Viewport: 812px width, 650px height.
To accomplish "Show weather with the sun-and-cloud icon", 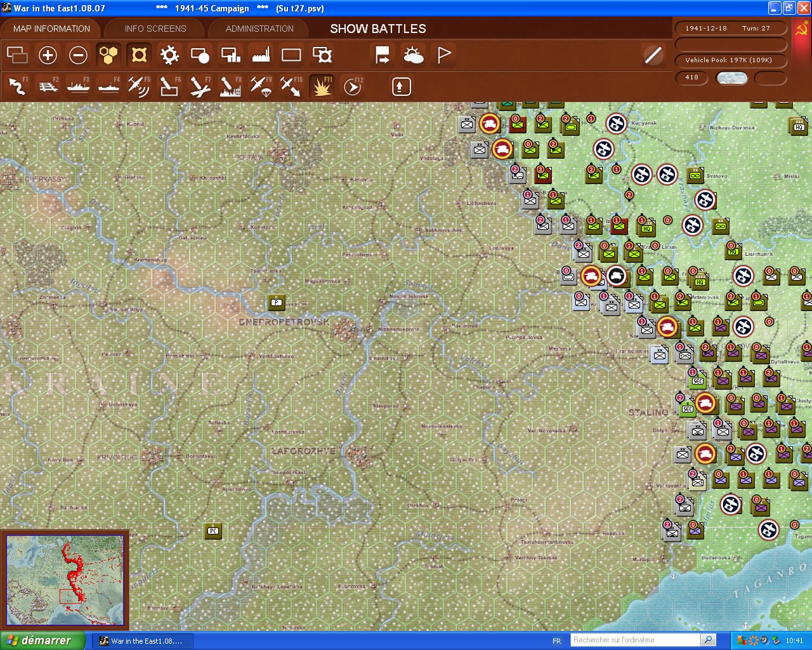I will [413, 55].
